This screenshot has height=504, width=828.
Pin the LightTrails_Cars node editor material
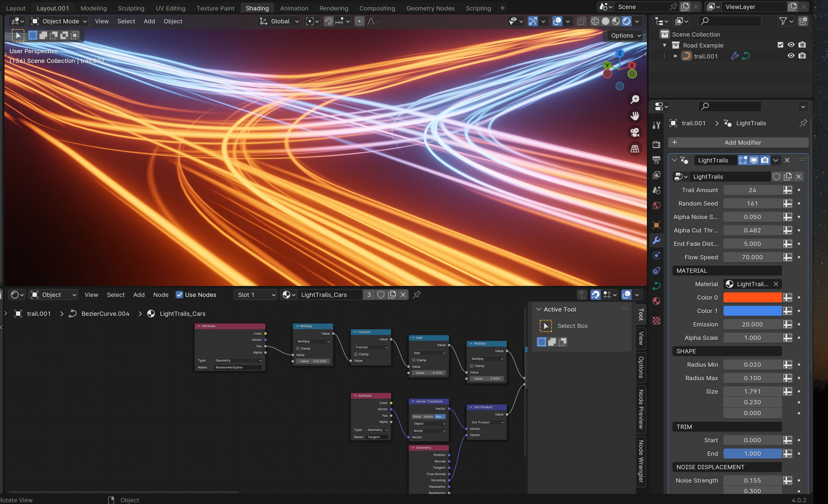click(417, 294)
